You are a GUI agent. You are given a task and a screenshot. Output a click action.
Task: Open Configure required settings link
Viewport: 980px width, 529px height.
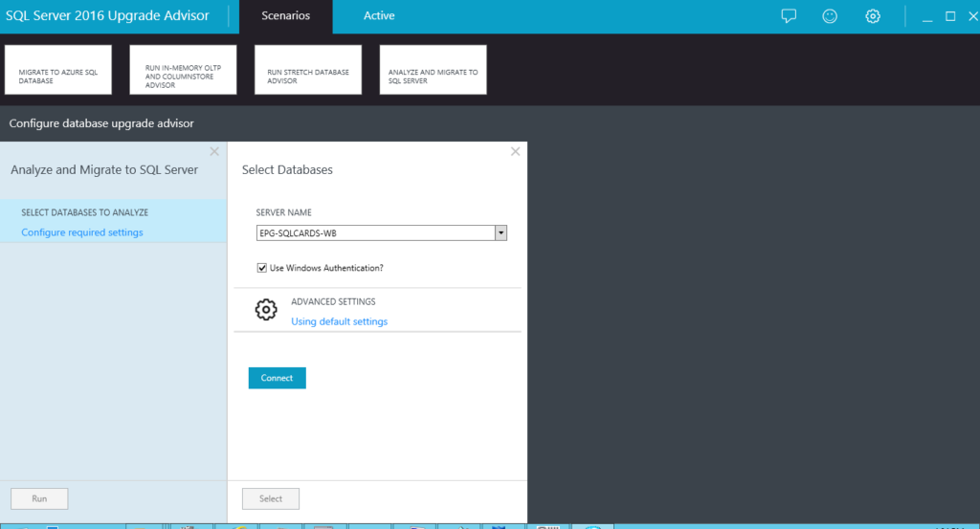point(82,232)
